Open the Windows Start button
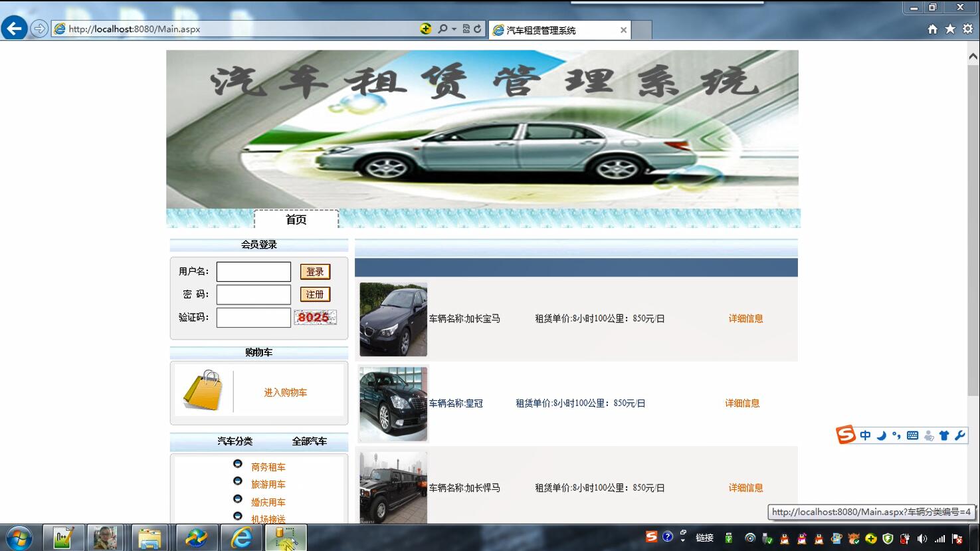This screenshot has height=551, width=980. [19, 538]
